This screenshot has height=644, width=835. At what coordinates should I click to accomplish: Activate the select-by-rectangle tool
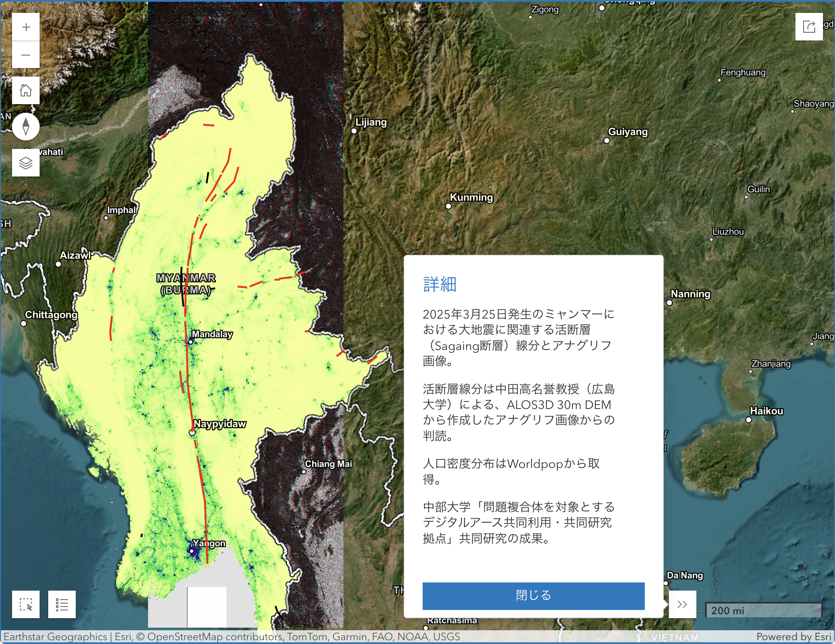pyautogui.click(x=26, y=604)
